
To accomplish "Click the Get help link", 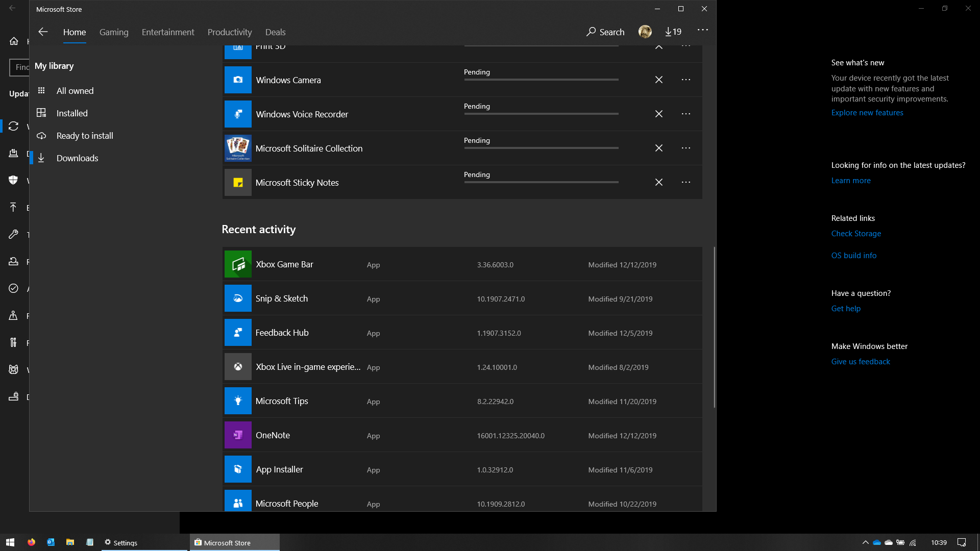I will pyautogui.click(x=846, y=309).
